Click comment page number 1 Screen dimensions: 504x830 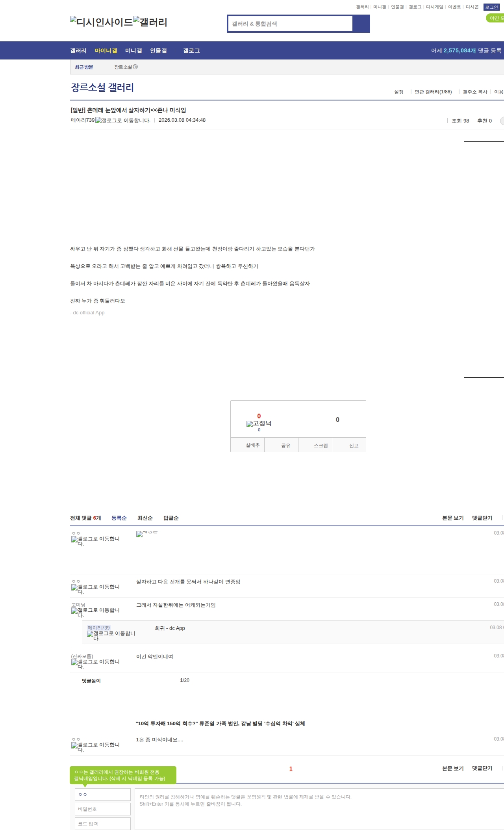click(x=291, y=769)
